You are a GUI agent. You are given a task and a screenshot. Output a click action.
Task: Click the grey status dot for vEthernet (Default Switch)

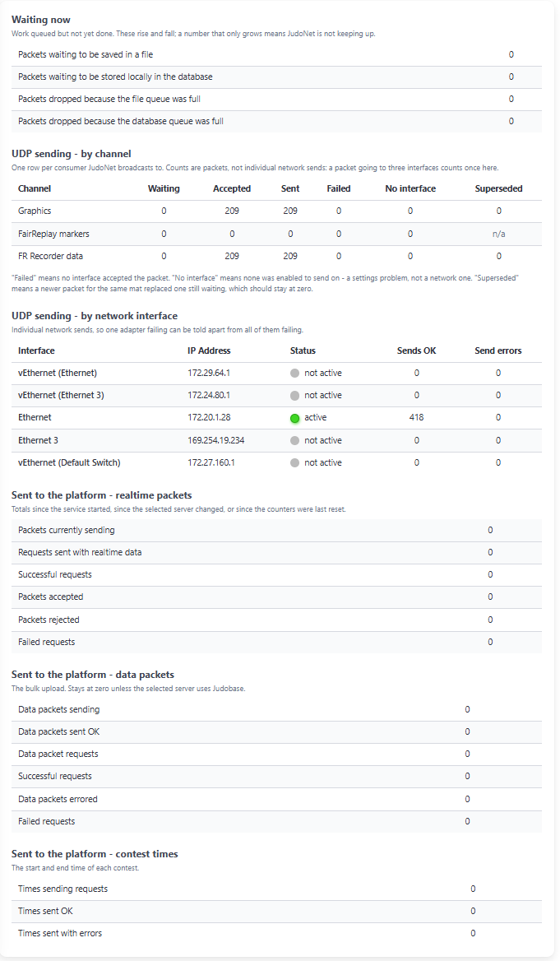click(294, 463)
